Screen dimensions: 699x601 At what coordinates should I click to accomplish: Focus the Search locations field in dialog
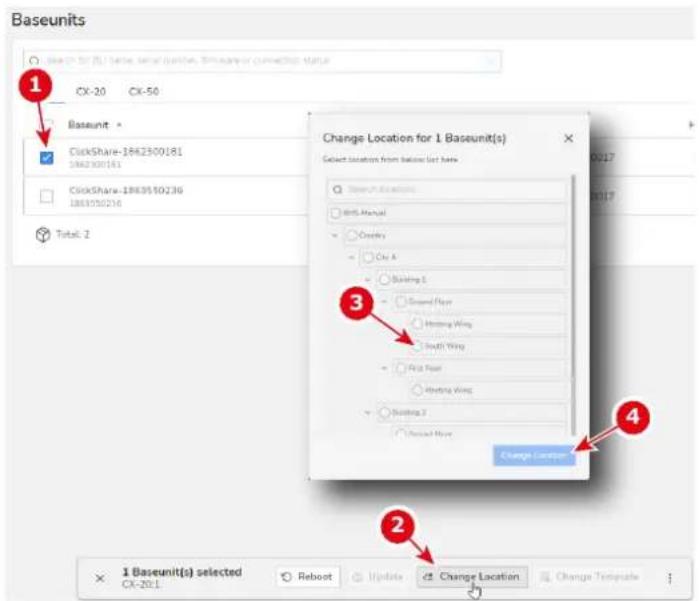click(447, 189)
